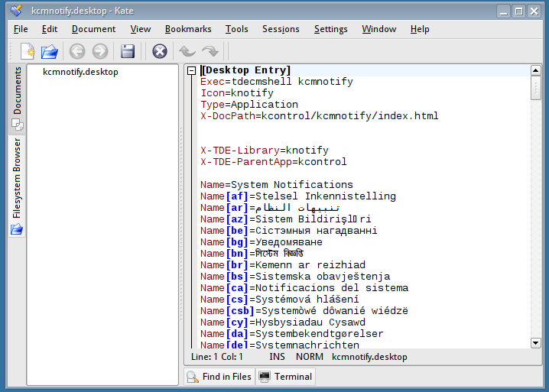Click the X-DocPath line
Screen dimensions: 549x392
(320, 116)
